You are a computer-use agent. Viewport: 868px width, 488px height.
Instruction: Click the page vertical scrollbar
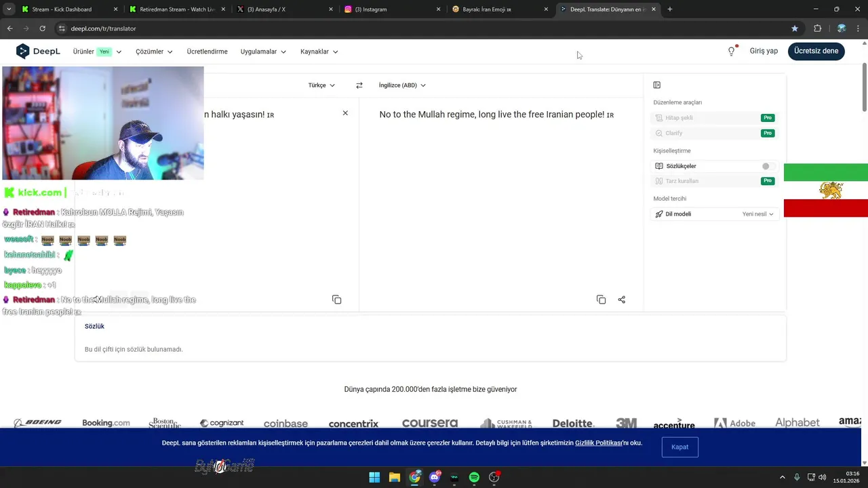coord(865,88)
